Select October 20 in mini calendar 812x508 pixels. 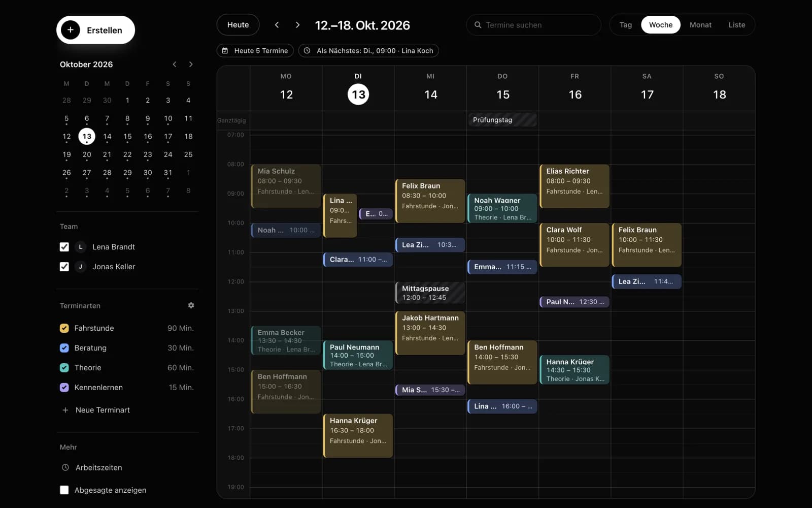click(87, 154)
